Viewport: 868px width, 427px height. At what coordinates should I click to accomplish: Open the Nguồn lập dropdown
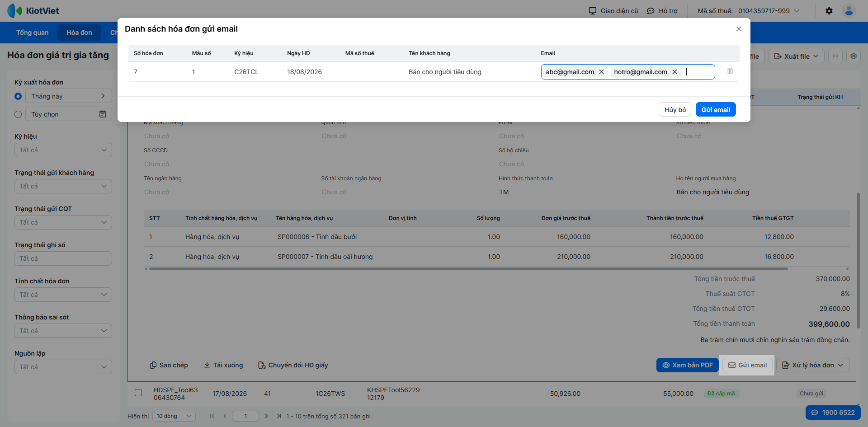(x=63, y=367)
